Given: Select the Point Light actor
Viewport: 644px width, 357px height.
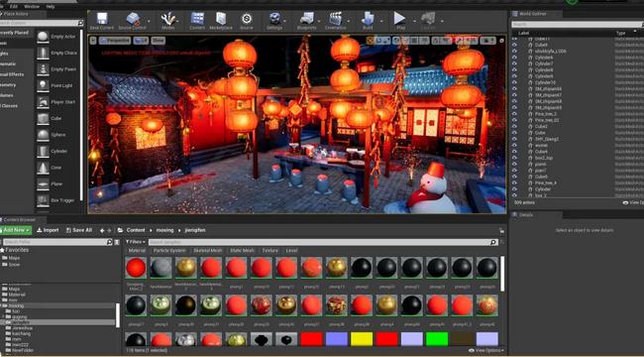Looking at the screenshot, I should coord(43,85).
